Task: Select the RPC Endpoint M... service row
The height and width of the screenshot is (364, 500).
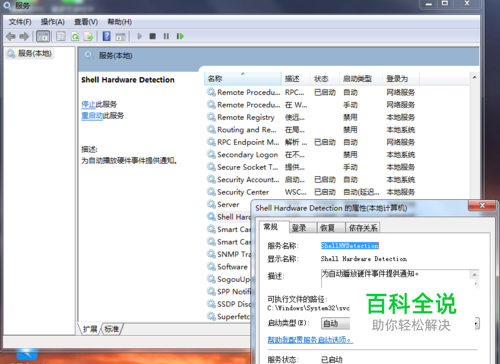Action: pos(311,142)
